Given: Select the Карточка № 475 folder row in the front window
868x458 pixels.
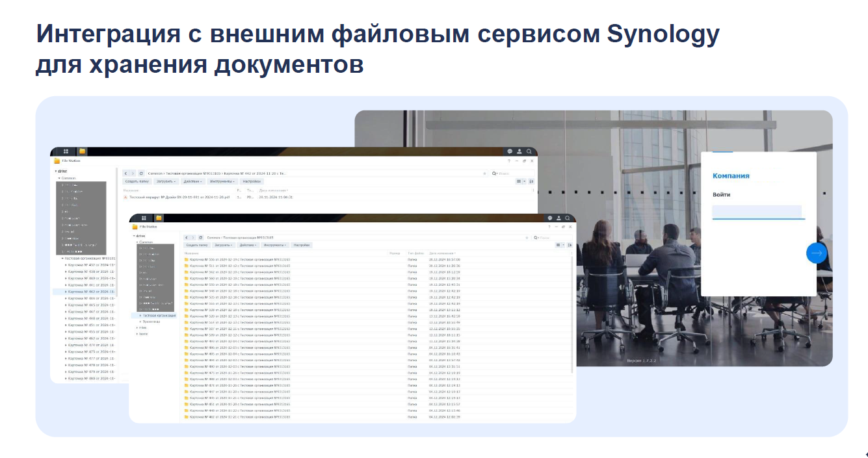Looking at the screenshot, I should point(376,373).
